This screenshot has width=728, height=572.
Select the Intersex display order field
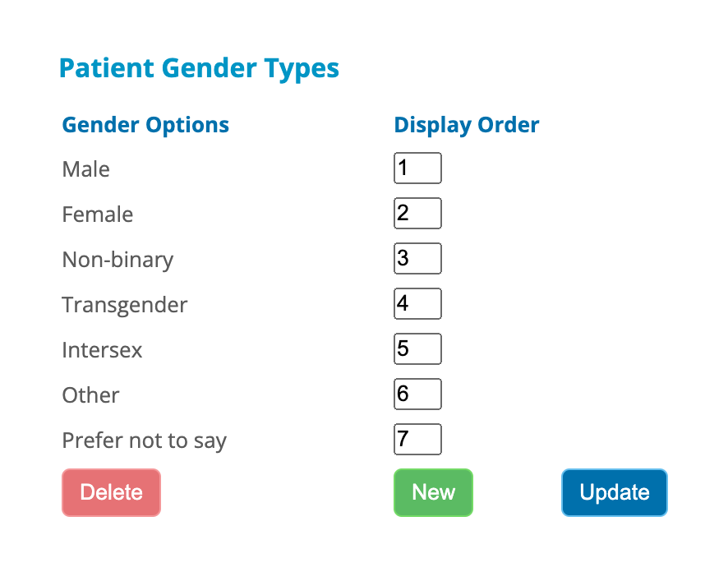[x=417, y=348]
